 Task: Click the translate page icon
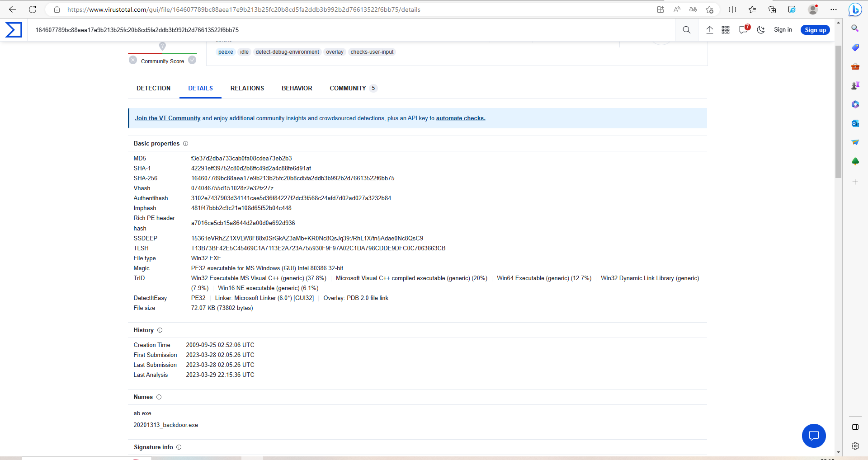pyautogui.click(x=693, y=9)
